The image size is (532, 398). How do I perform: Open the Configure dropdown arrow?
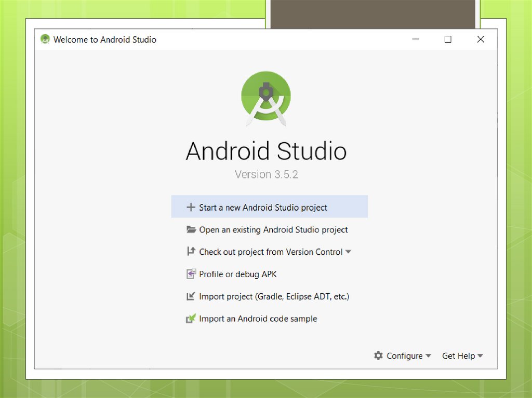[429, 356]
